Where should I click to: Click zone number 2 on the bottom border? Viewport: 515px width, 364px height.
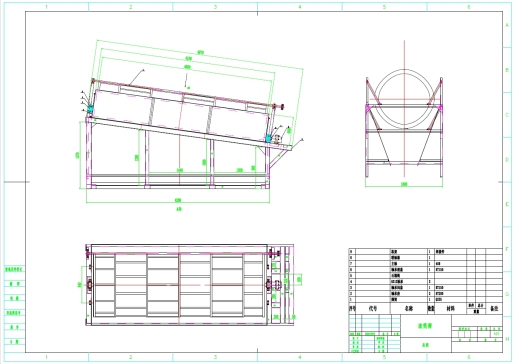click(131, 357)
